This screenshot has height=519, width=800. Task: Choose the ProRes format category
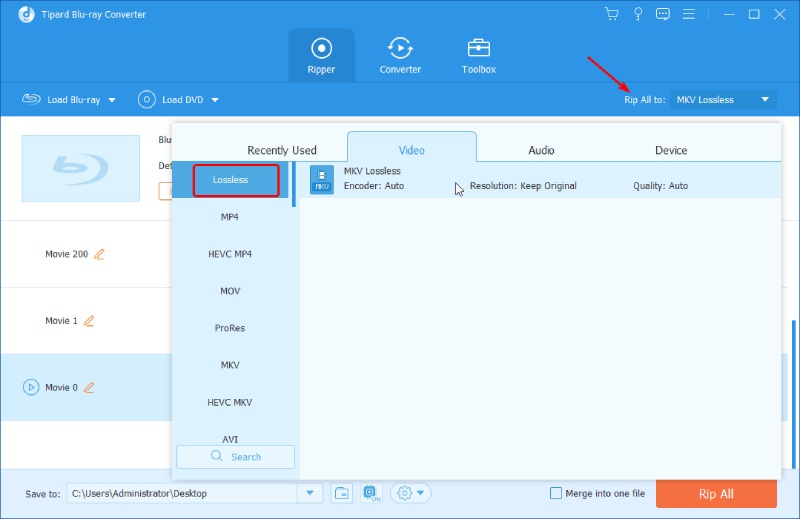230,328
